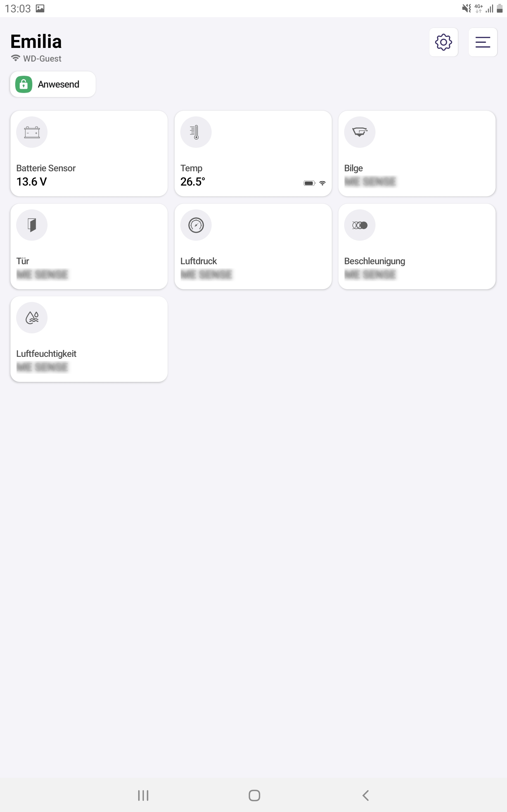This screenshot has width=507, height=812.
Task: Tap the Luftdruck gauge icon
Action: click(196, 225)
